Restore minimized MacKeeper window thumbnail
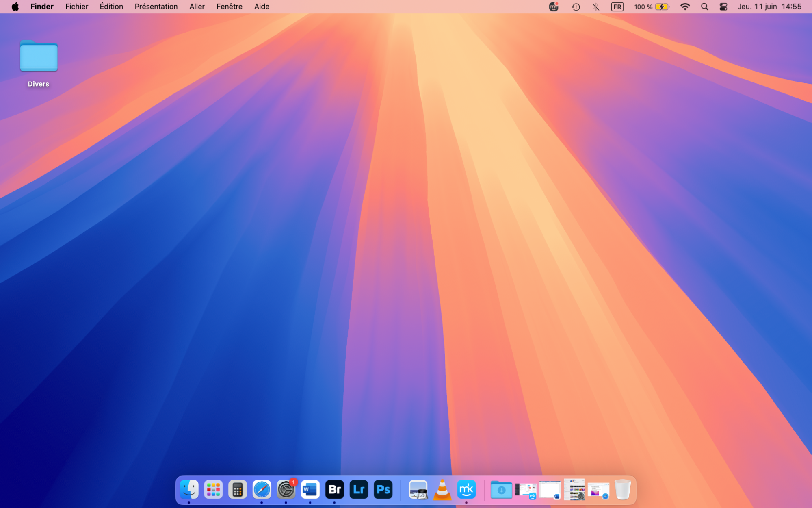 [526, 491]
